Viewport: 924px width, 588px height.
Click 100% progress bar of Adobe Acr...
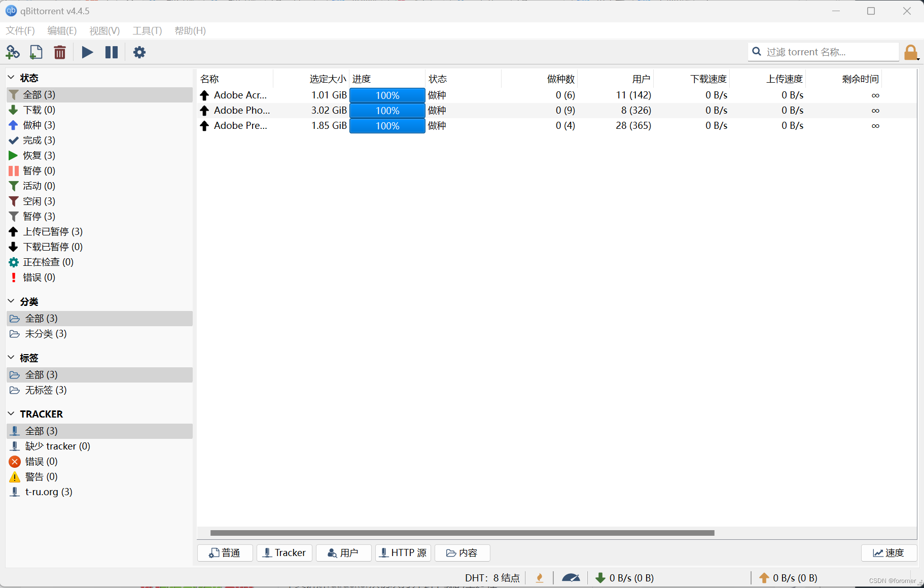(x=387, y=95)
